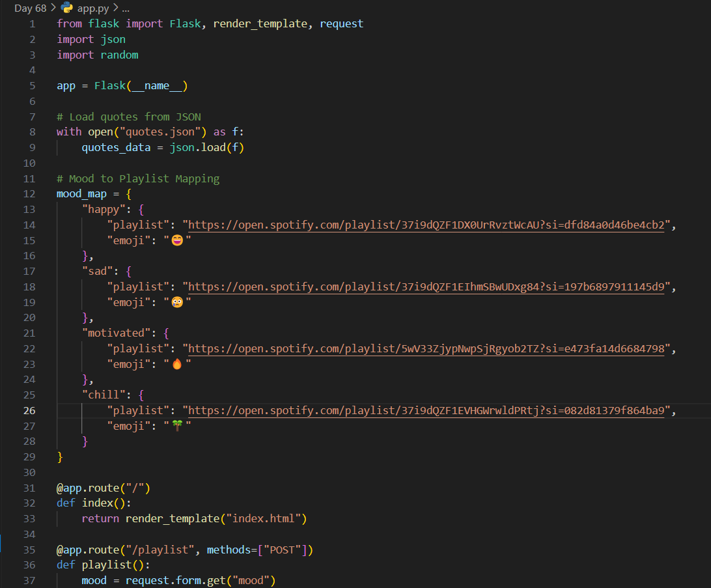Click the crying emoji on line 19
This screenshot has width=711, height=588.
click(x=177, y=302)
